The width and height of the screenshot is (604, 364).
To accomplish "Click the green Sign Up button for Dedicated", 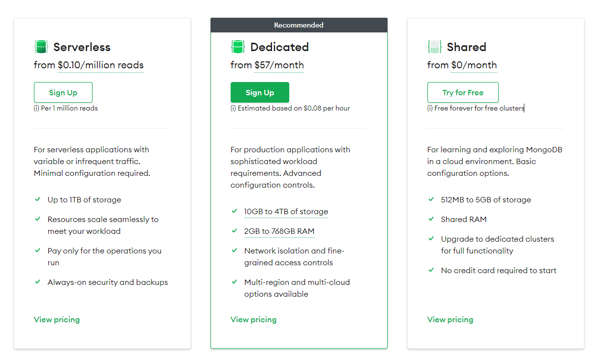I will (x=260, y=92).
